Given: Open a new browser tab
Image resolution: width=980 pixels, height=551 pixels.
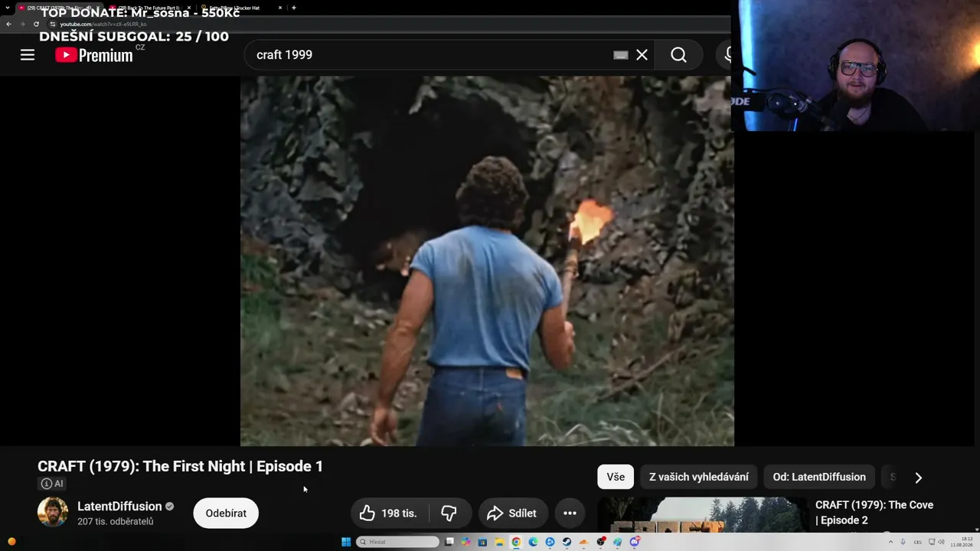Looking at the screenshot, I should pyautogui.click(x=294, y=8).
